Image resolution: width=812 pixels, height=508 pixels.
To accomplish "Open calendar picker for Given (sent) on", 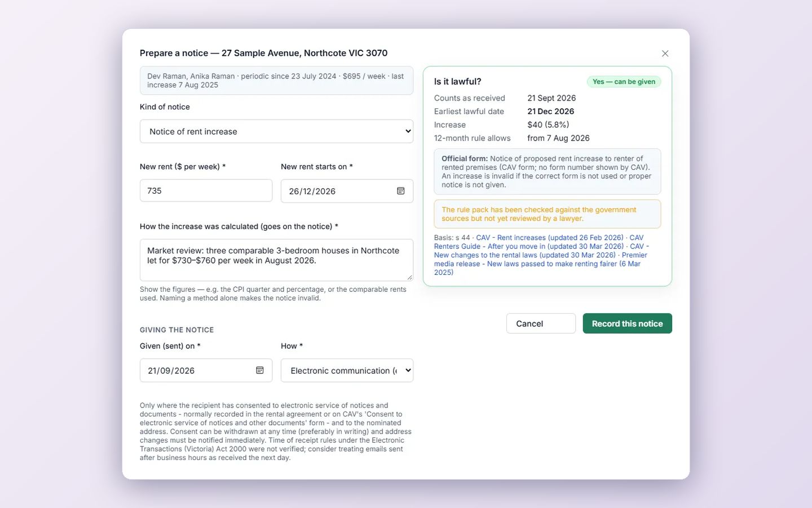I will (259, 370).
